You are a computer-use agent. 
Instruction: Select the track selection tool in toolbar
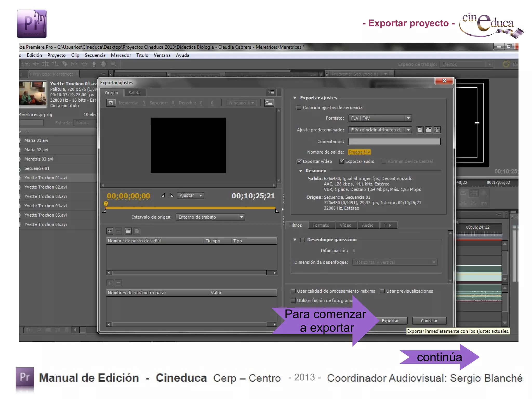coord(26,64)
